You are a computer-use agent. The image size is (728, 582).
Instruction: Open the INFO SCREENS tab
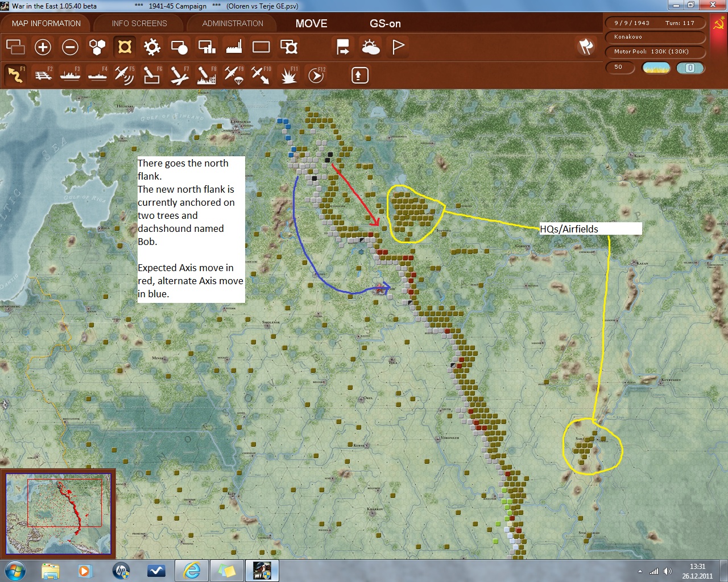(x=139, y=23)
